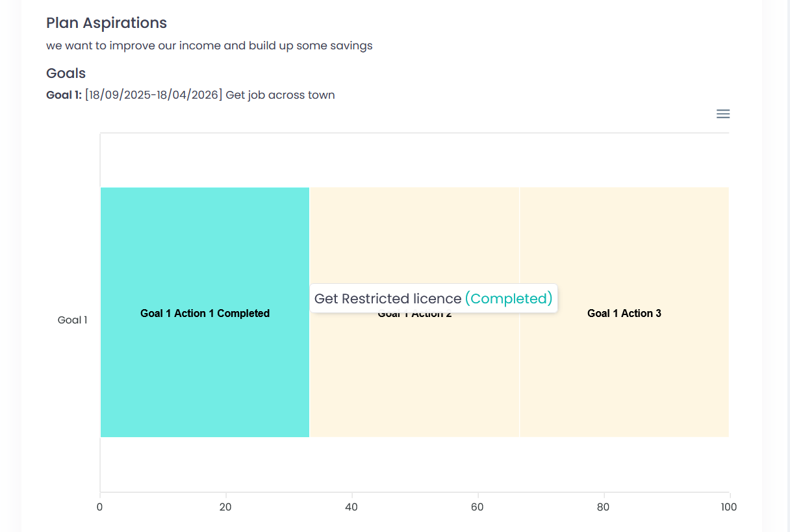
Task: Click the x-axis tick label 40
Action: click(x=351, y=507)
